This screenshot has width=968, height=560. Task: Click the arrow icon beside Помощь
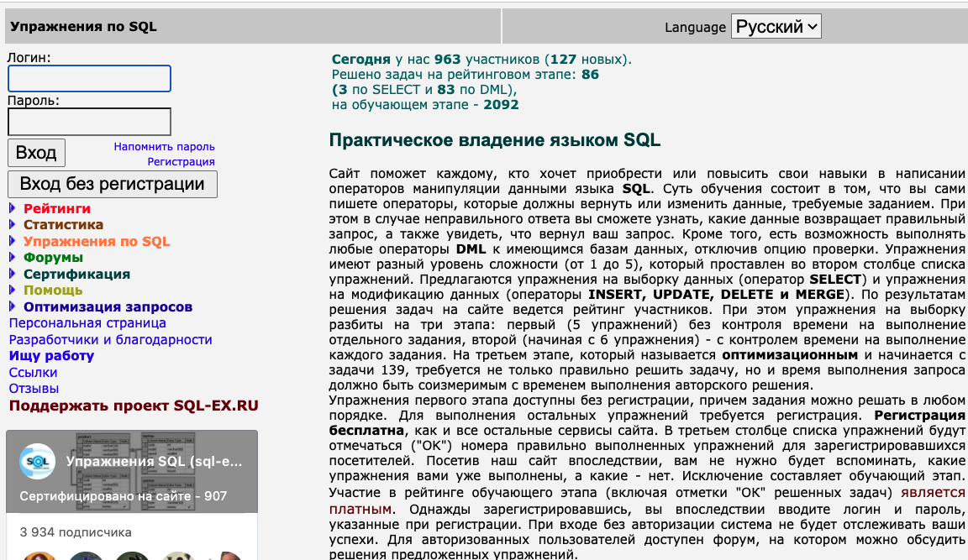click(x=13, y=290)
